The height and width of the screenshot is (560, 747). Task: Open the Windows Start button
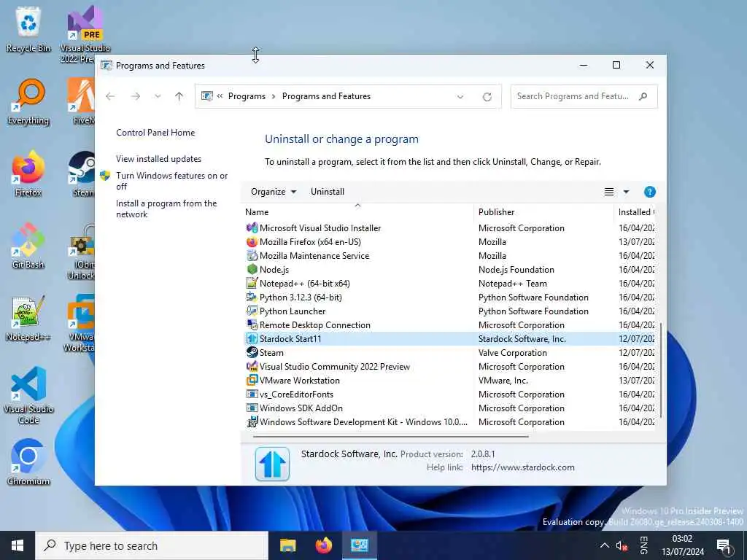coord(18,545)
